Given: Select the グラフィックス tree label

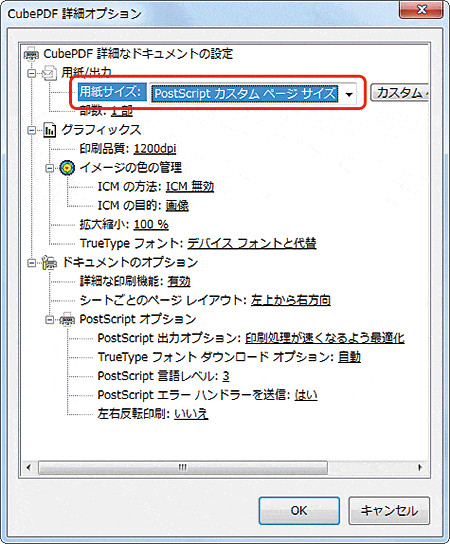Looking at the screenshot, I should (101, 130).
